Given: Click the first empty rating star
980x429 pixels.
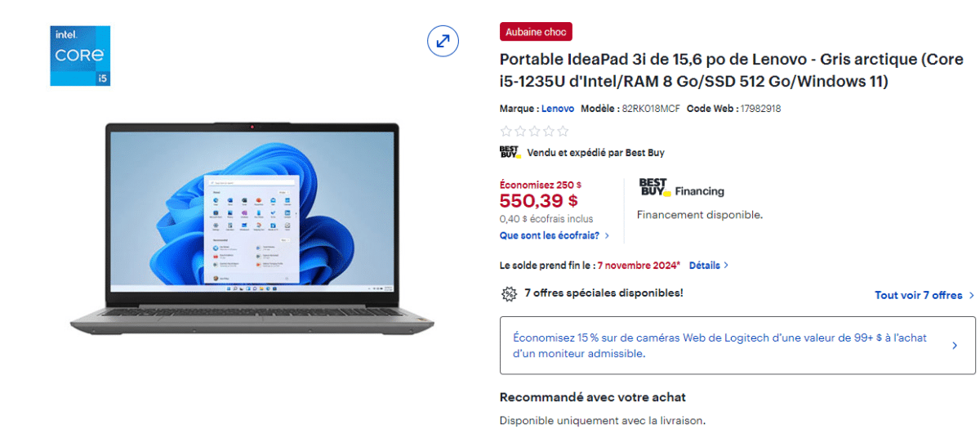Looking at the screenshot, I should (x=506, y=131).
